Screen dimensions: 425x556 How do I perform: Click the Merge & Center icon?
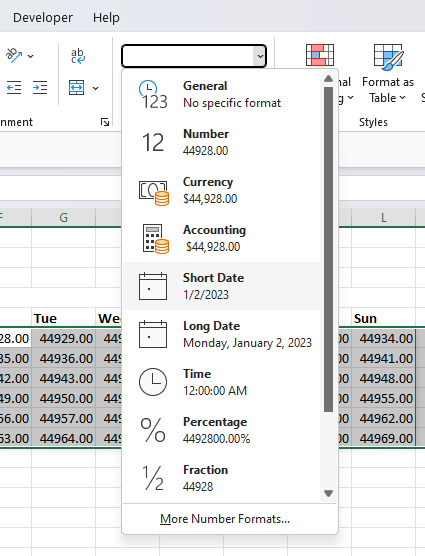(x=77, y=88)
